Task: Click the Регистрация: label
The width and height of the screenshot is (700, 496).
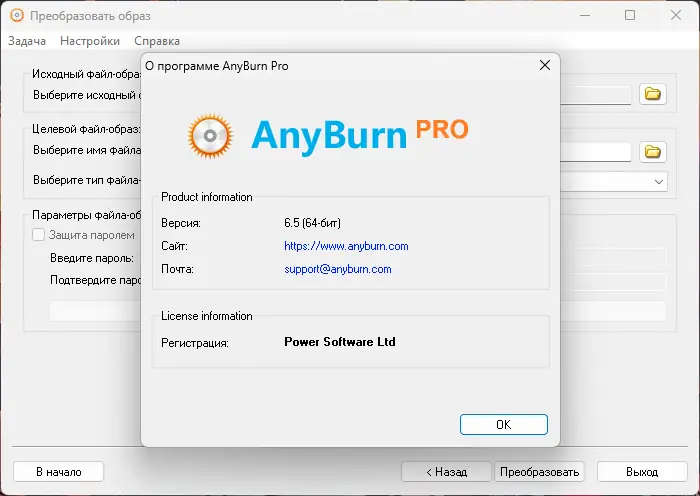Action: 195,343
